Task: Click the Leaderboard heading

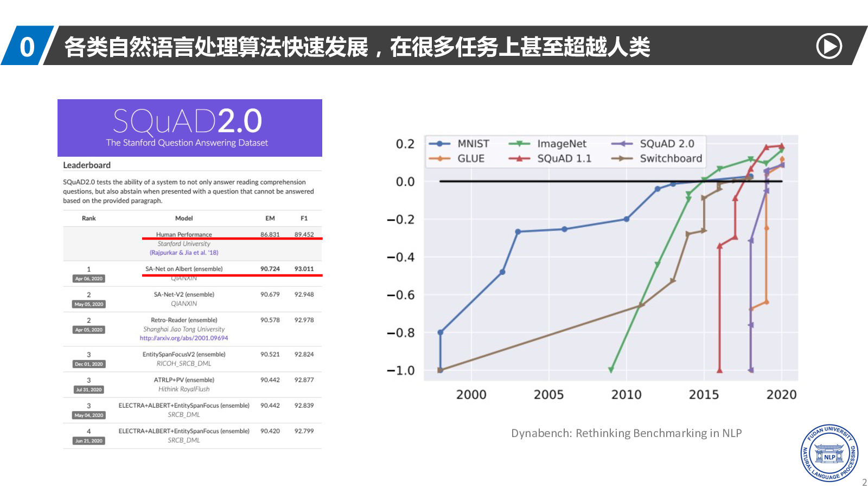Action: tap(87, 165)
